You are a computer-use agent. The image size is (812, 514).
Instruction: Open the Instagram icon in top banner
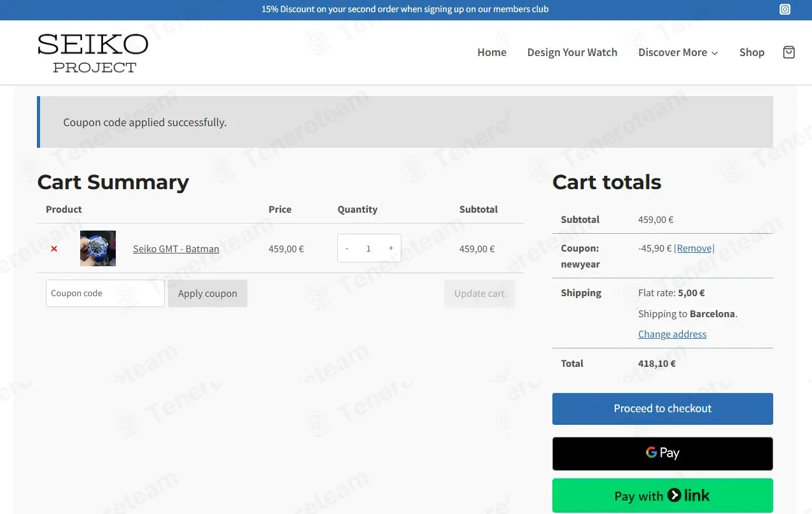[x=785, y=10]
